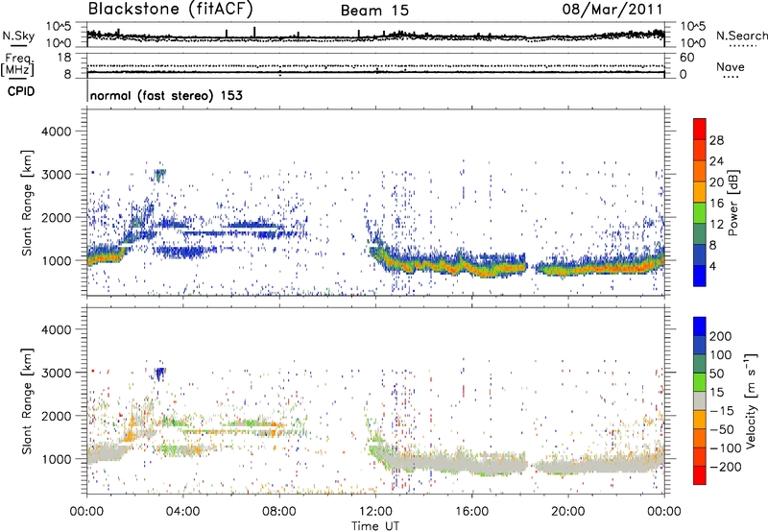
Task: Pick the gray segment of Velocity colorbar
Action: [x=700, y=400]
